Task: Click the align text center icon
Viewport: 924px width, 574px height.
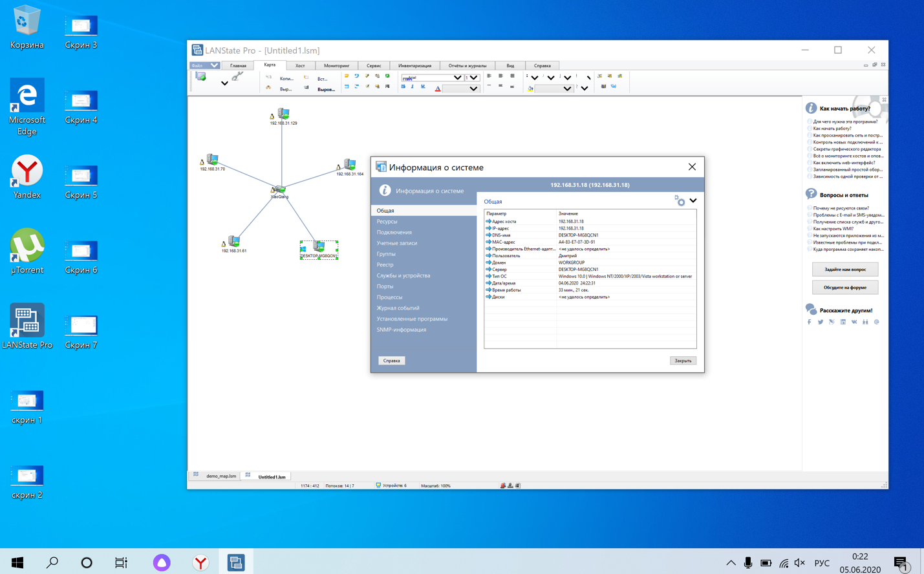Action: point(500,76)
